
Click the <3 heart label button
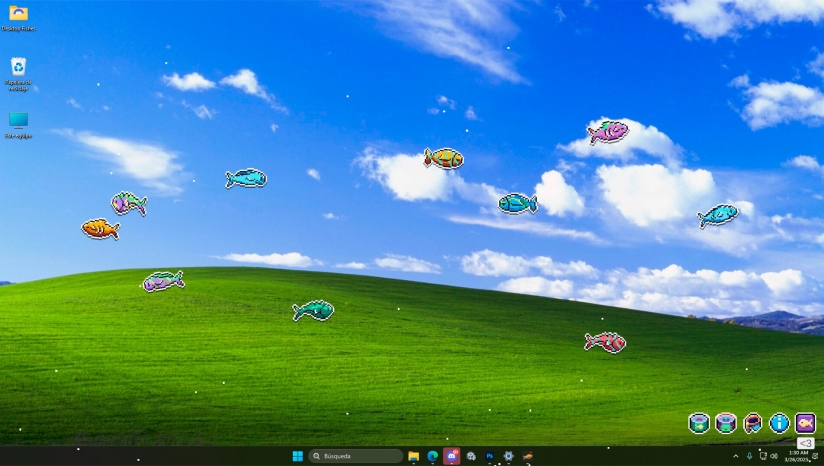pyautogui.click(x=806, y=443)
